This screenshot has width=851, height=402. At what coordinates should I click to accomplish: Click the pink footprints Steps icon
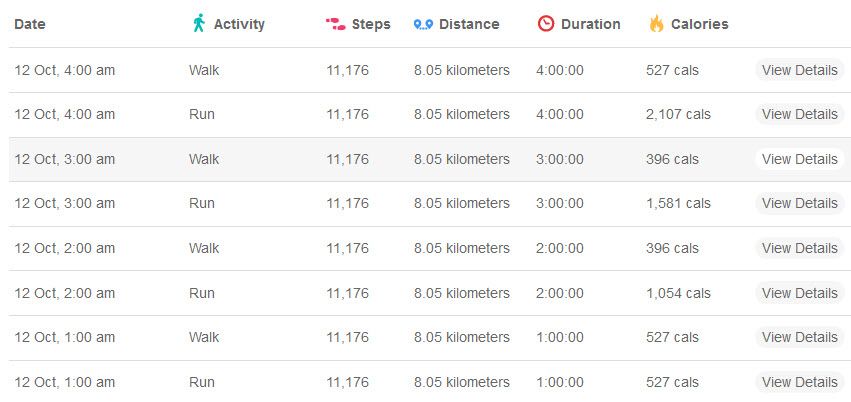[x=335, y=24]
